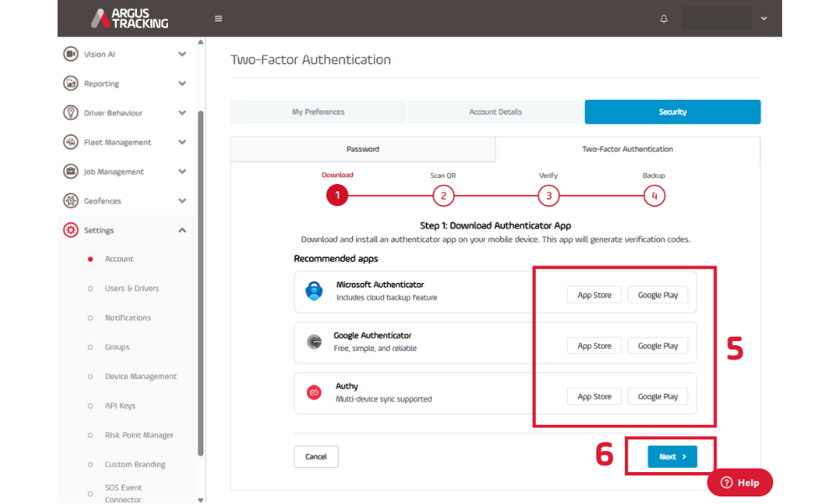
Task: Open Device Management settings
Action: click(140, 376)
